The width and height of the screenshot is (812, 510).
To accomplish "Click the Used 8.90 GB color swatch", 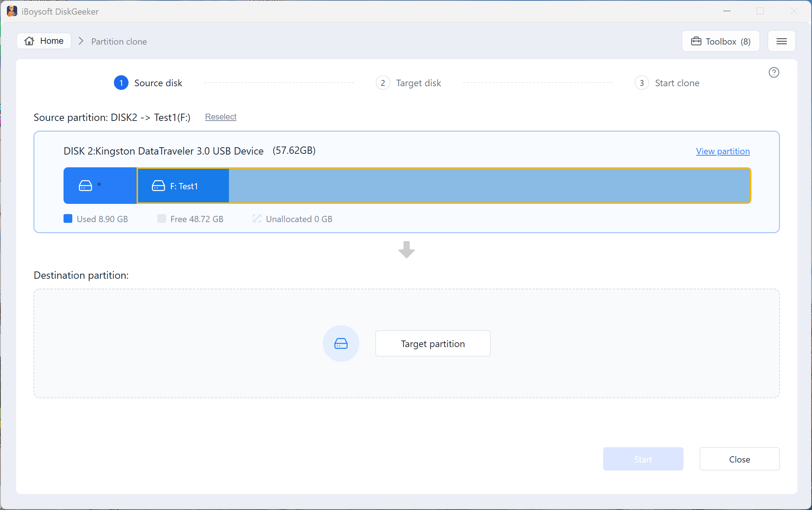I will tap(68, 219).
